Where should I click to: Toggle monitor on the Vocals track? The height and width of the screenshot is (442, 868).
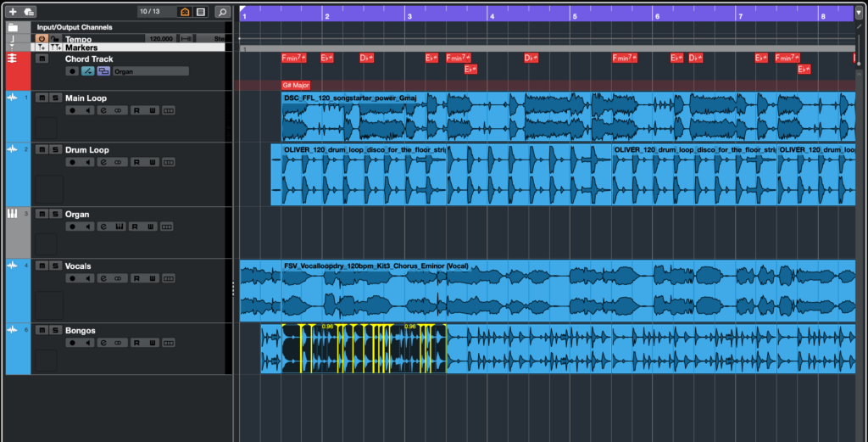click(87, 278)
